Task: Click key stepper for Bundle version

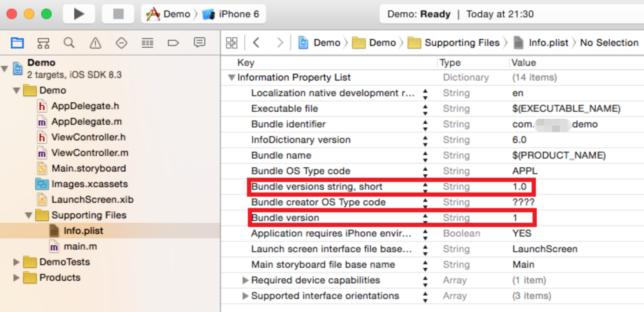Action: (425, 218)
